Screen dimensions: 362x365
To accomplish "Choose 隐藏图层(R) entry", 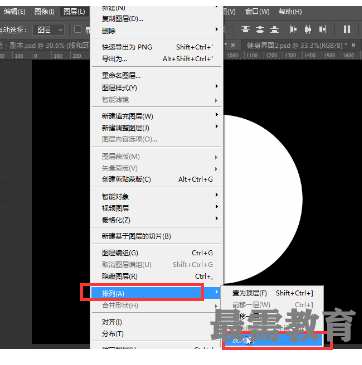I will coord(157,277).
